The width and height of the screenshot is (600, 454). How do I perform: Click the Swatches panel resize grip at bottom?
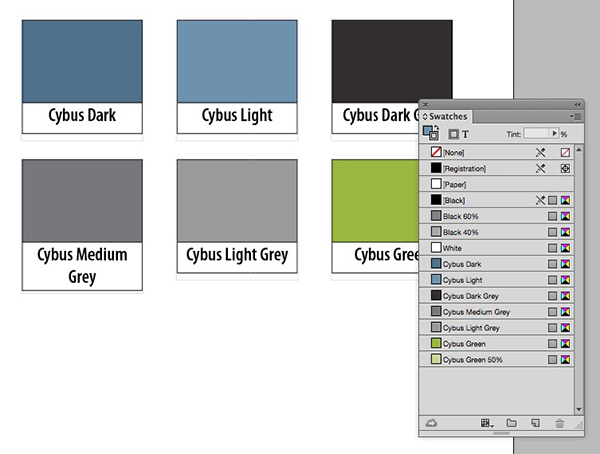501,433
